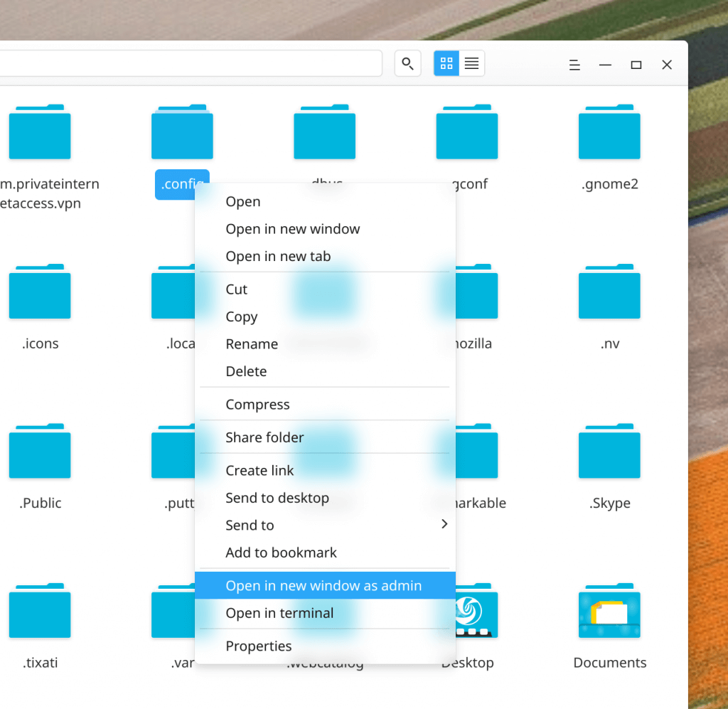Switch to list view
The image size is (728, 709).
pos(471,64)
